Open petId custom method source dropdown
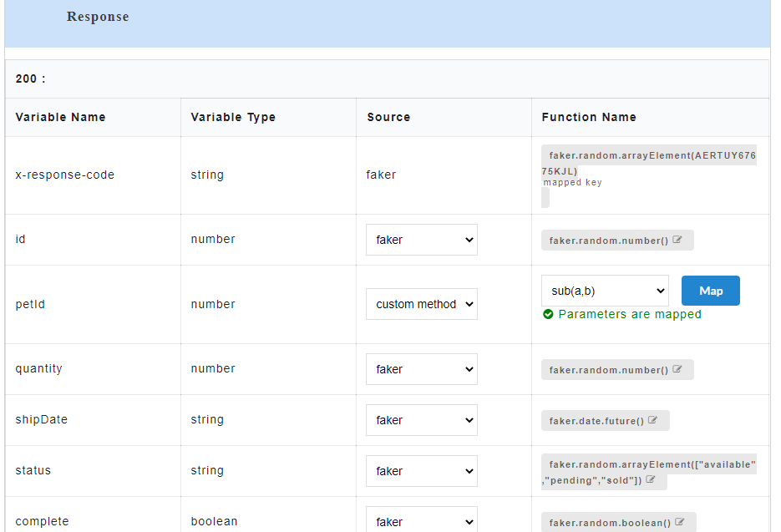781x532 pixels. coord(421,304)
